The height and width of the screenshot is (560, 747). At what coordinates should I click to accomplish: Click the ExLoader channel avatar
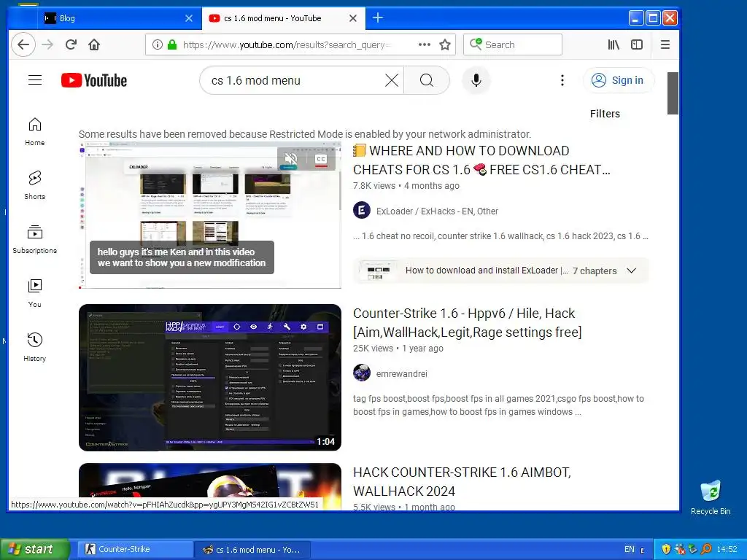tap(362, 210)
